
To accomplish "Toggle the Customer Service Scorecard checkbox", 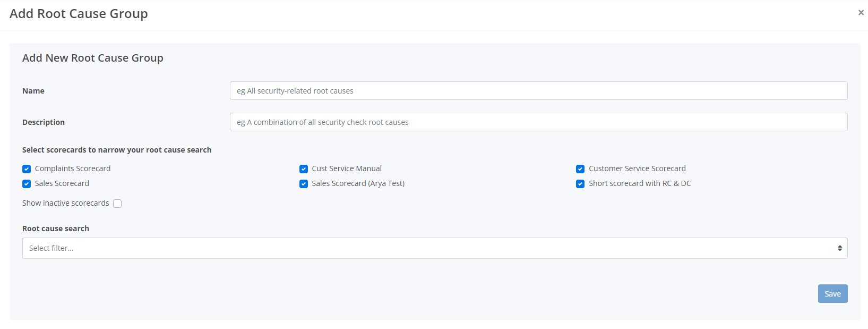I will point(580,169).
